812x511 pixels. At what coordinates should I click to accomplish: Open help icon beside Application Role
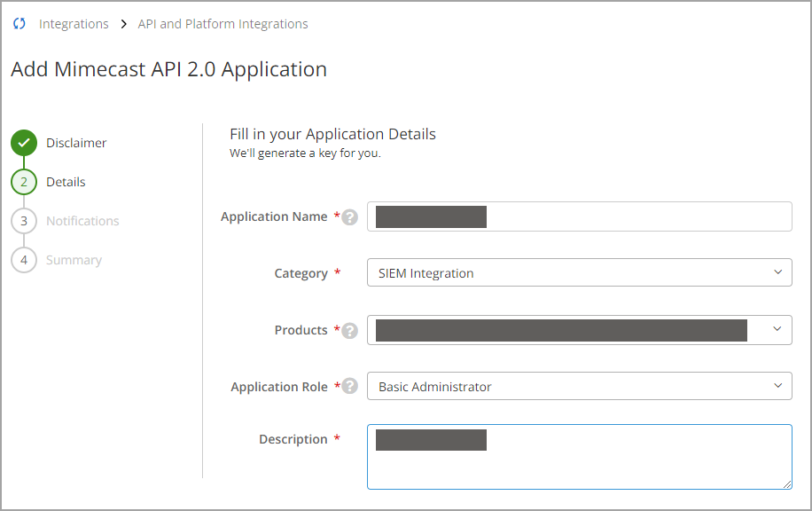349,386
